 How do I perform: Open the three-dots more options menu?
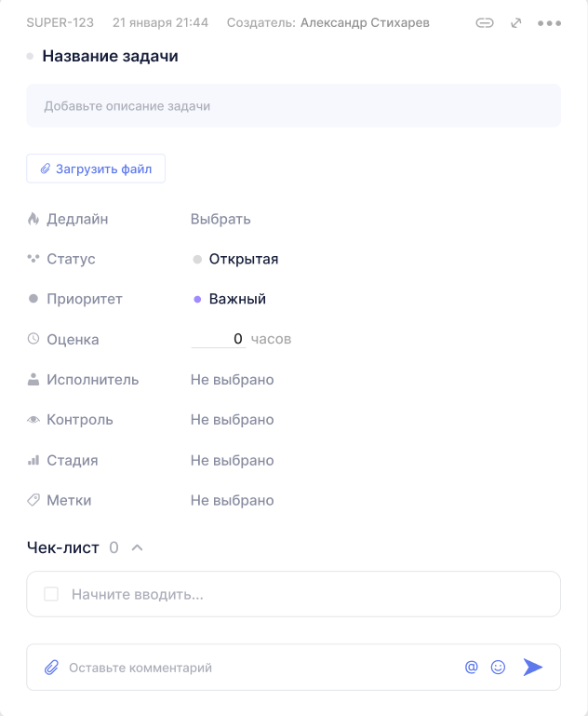point(550,23)
